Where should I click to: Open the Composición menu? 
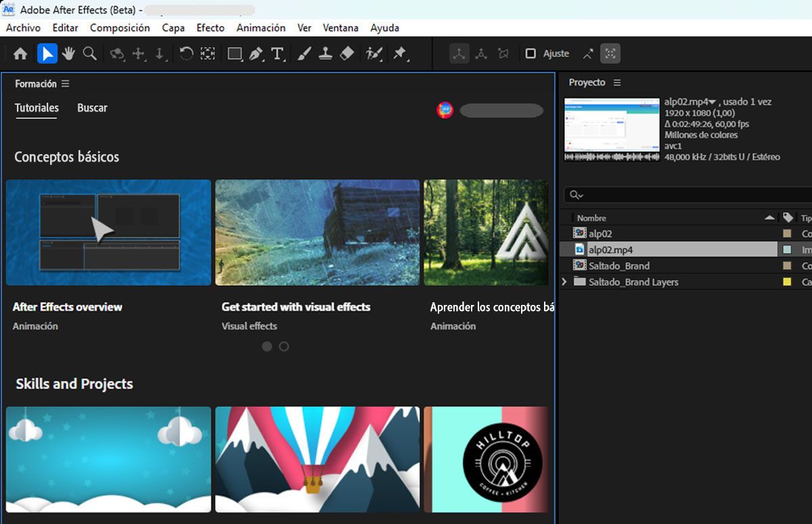120,28
